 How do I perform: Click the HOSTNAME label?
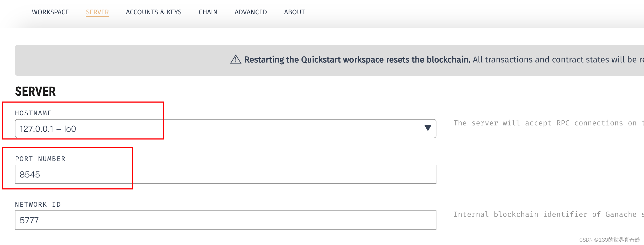pyautogui.click(x=33, y=113)
